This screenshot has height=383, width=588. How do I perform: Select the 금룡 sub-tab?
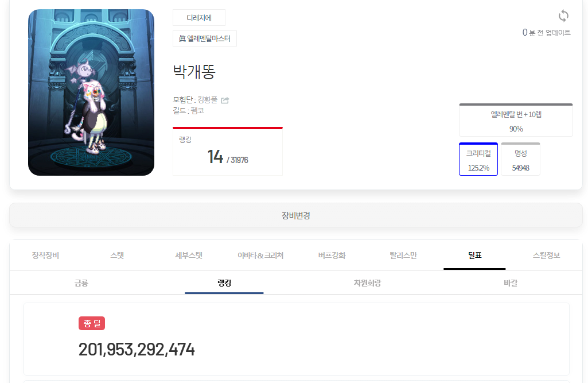pyautogui.click(x=81, y=283)
